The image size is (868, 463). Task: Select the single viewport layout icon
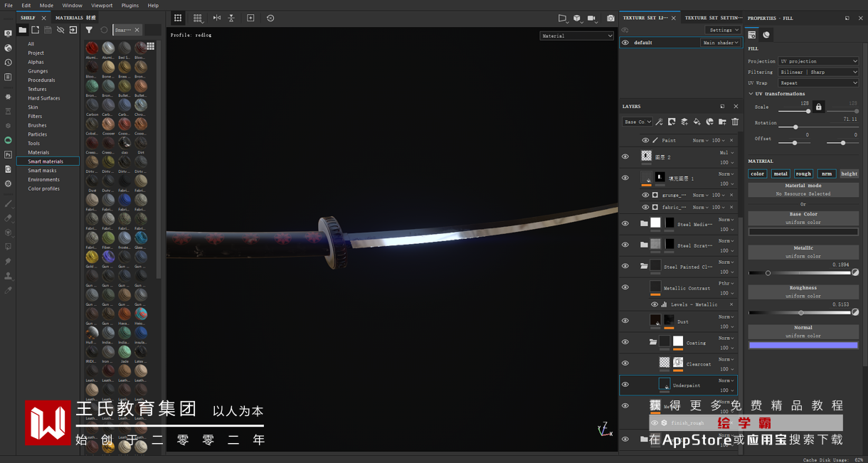(178, 18)
